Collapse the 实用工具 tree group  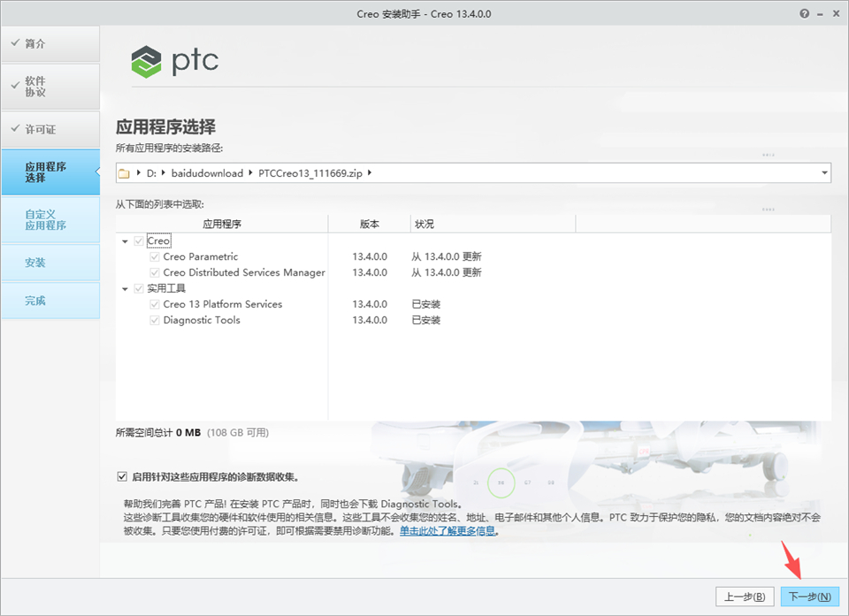tap(125, 289)
